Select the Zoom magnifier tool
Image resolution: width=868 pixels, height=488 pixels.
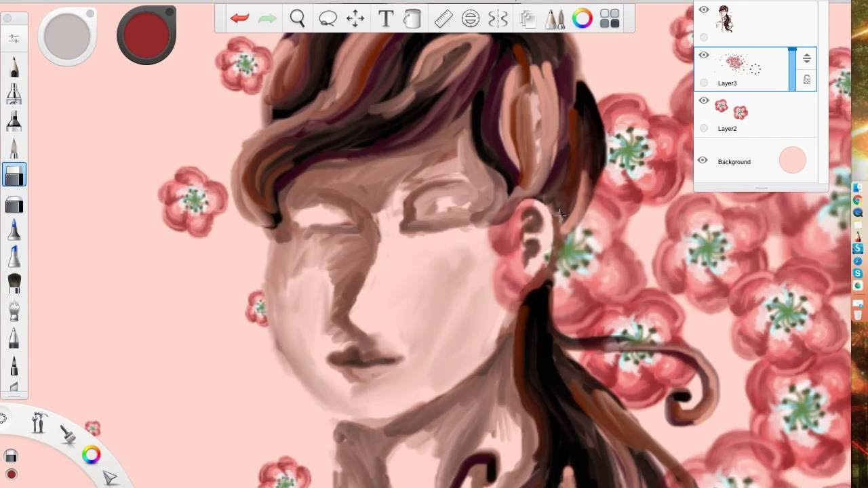click(x=297, y=19)
